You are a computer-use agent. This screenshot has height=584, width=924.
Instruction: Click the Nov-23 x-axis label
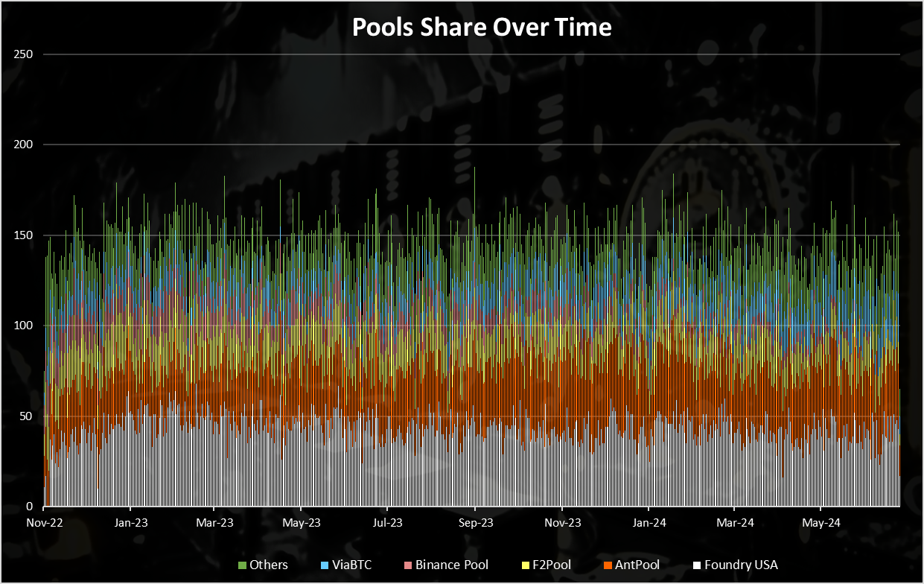point(562,522)
